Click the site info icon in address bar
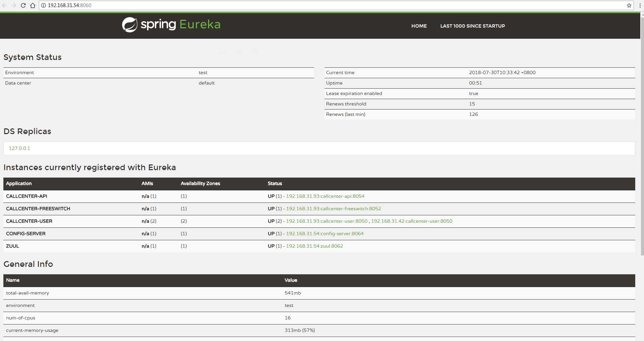 (44, 5)
